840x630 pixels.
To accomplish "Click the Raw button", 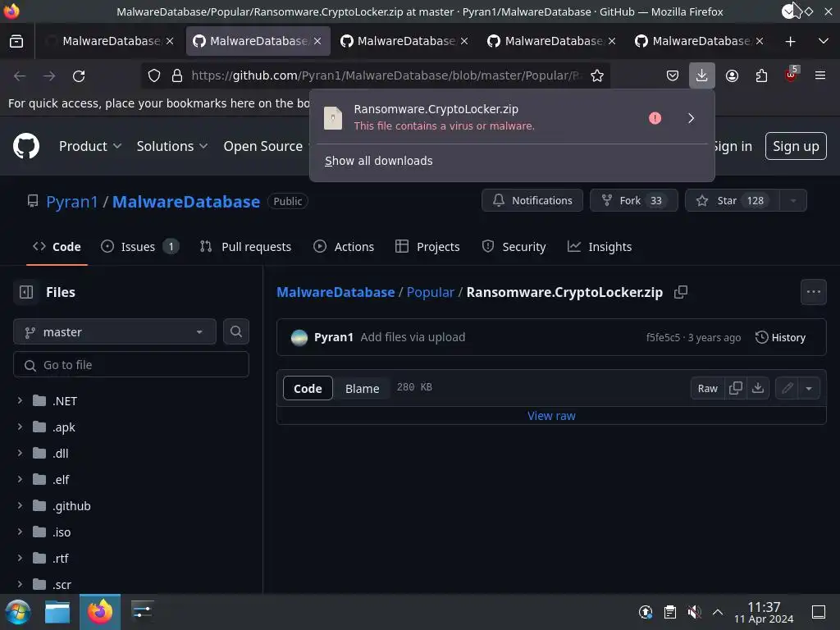I will pyautogui.click(x=708, y=388).
